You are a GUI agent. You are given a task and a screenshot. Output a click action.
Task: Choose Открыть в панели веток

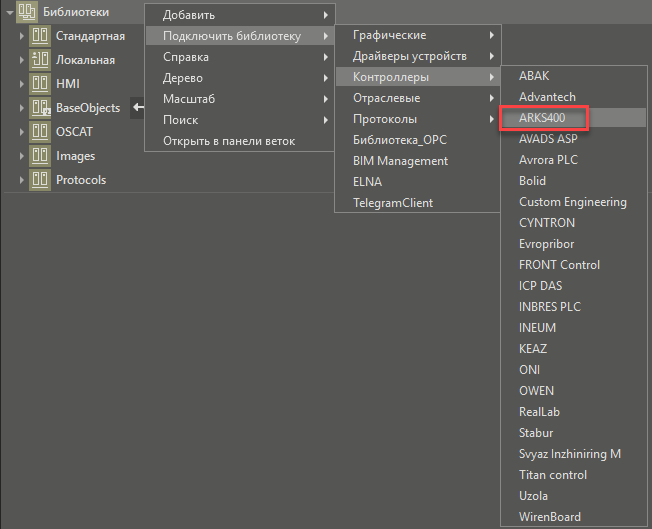click(240, 141)
